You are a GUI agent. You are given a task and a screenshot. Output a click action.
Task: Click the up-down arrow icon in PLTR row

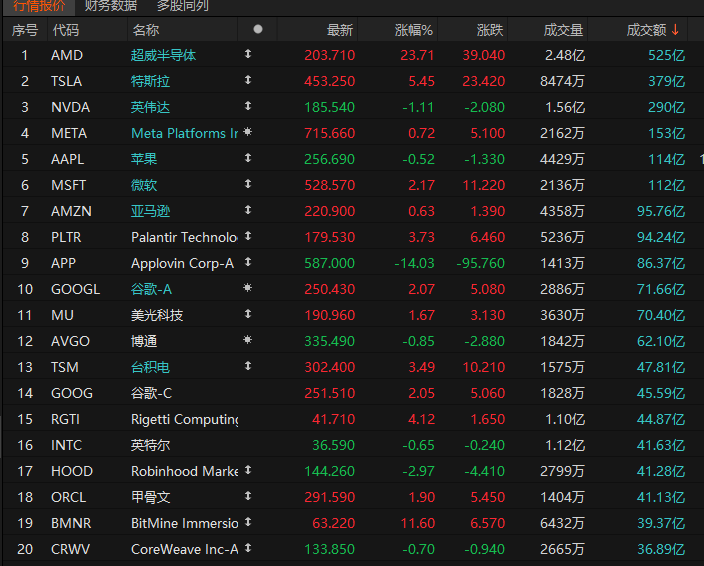247,237
